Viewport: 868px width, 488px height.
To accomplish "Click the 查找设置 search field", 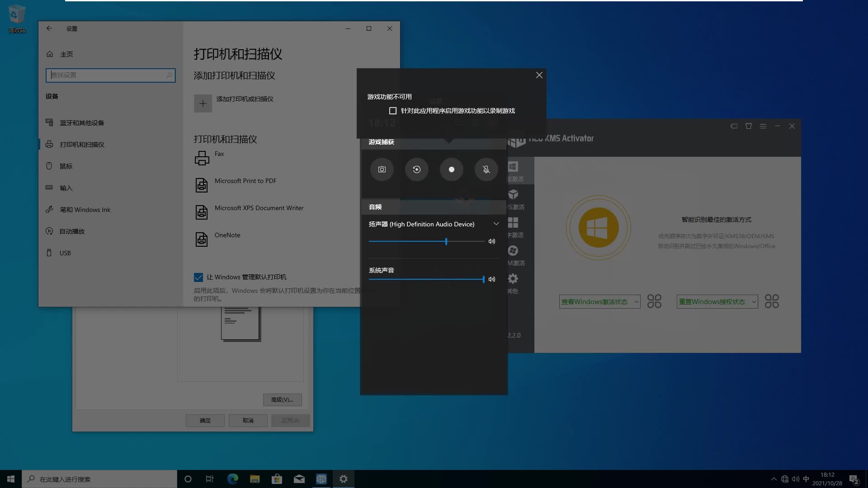I will (110, 75).
